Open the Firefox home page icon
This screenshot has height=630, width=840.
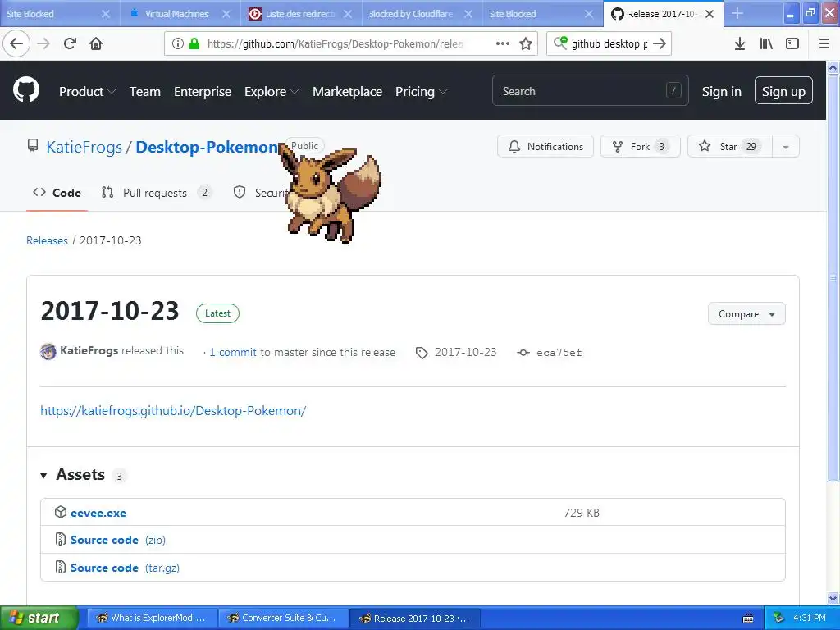point(96,43)
